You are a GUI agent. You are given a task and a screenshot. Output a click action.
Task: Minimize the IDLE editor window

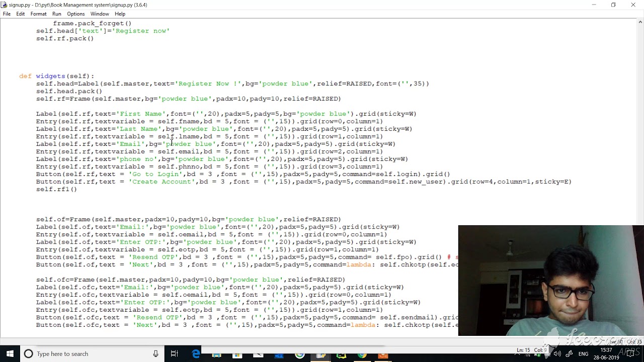(x=594, y=5)
